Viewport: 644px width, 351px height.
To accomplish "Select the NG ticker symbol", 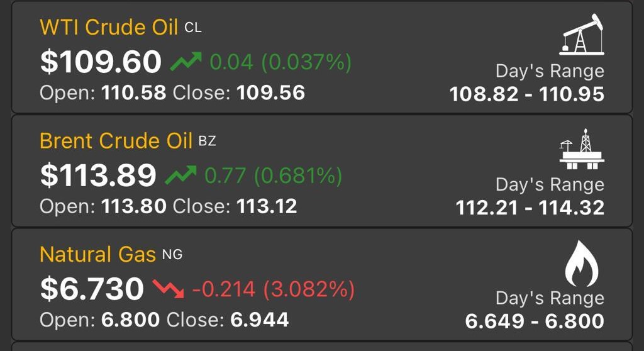I will click(x=172, y=255).
